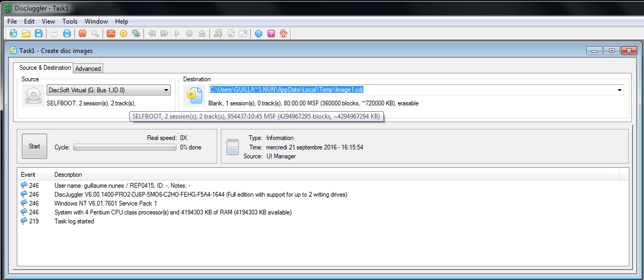This screenshot has width=644, height=280.
Task: Click the source disc drive icon
Action: point(34,95)
